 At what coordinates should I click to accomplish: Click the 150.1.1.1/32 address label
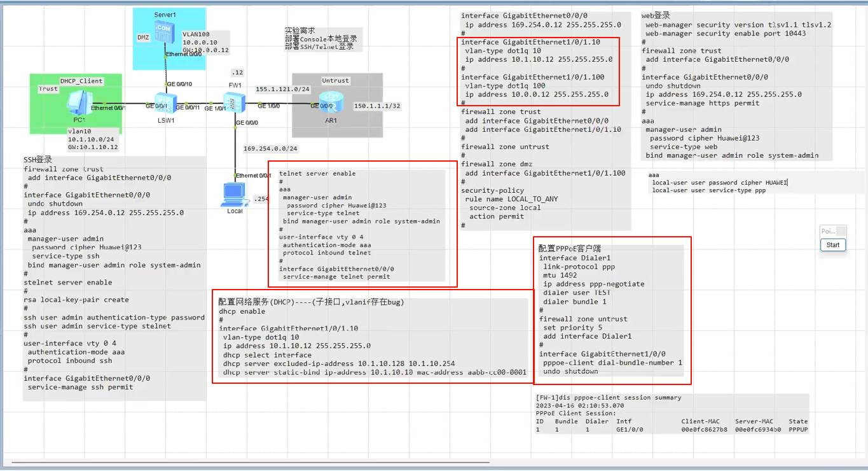[377, 106]
